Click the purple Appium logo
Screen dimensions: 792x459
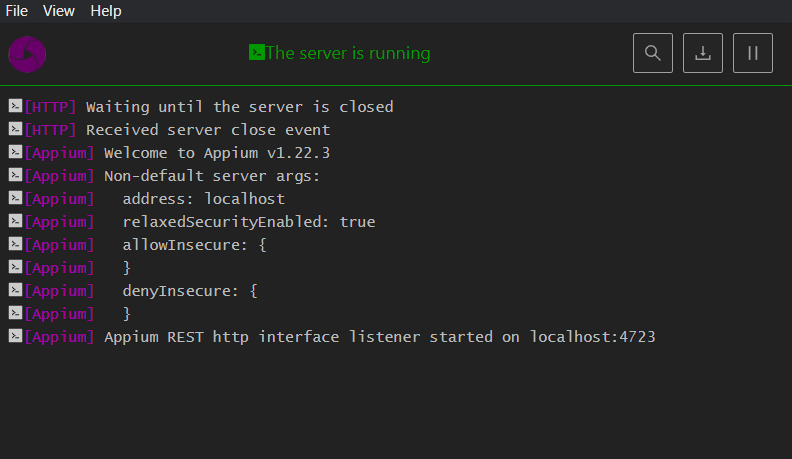[x=27, y=54]
